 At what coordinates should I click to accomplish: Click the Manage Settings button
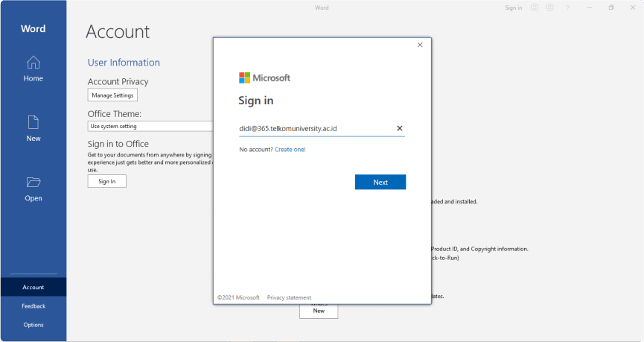(x=112, y=95)
